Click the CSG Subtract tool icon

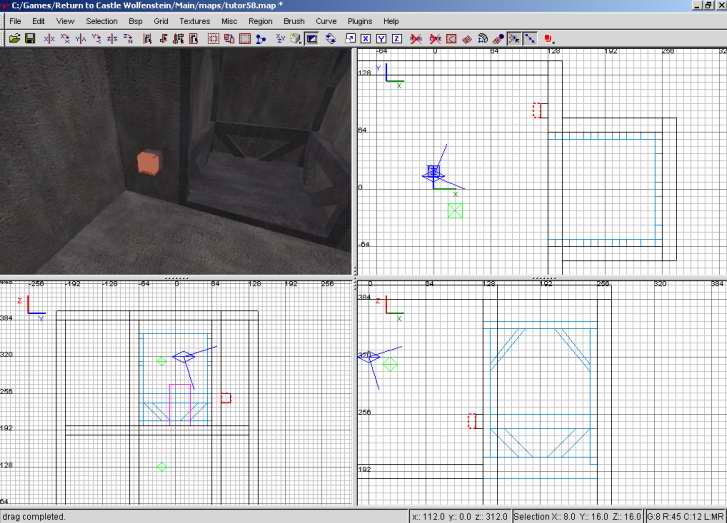pos(213,39)
